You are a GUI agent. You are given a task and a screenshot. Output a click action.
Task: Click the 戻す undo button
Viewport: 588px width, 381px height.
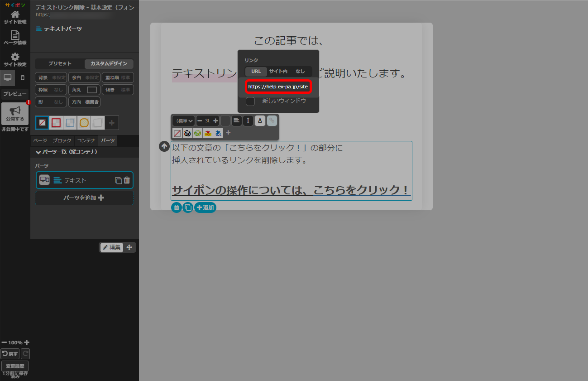coord(10,354)
